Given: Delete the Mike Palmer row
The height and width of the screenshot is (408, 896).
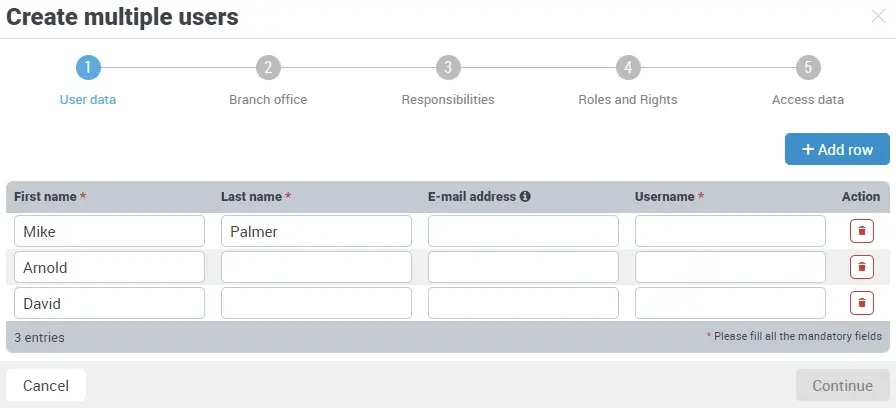Looking at the screenshot, I should coord(861,231).
